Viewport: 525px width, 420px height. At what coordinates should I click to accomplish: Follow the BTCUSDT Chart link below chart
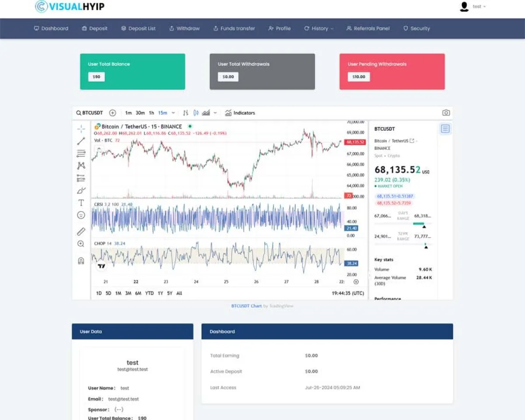click(246, 306)
